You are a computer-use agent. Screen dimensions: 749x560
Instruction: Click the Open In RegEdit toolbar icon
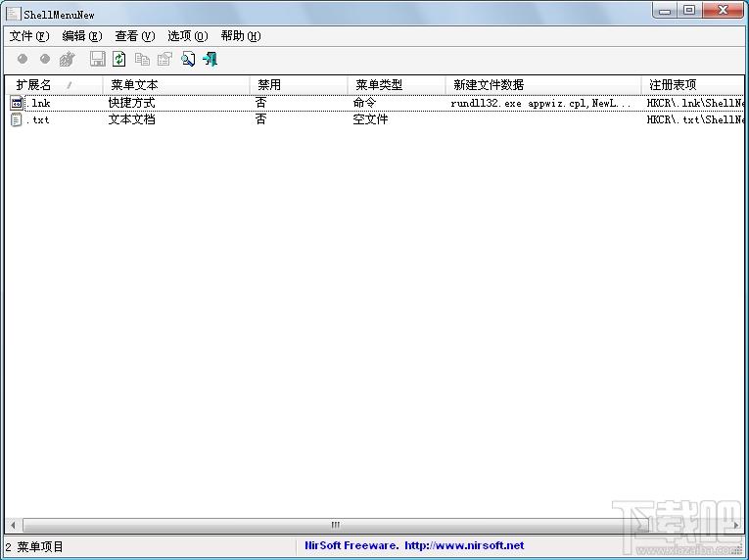click(67, 60)
